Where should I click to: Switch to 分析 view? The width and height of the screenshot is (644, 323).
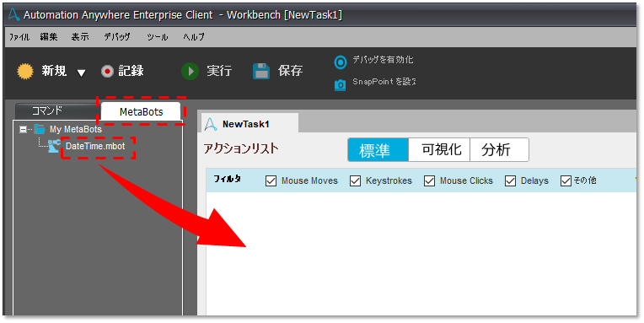pyautogui.click(x=499, y=150)
